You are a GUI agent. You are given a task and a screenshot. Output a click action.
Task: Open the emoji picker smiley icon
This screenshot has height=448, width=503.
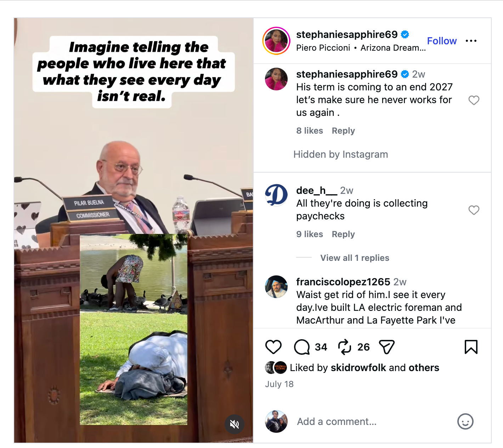(465, 421)
